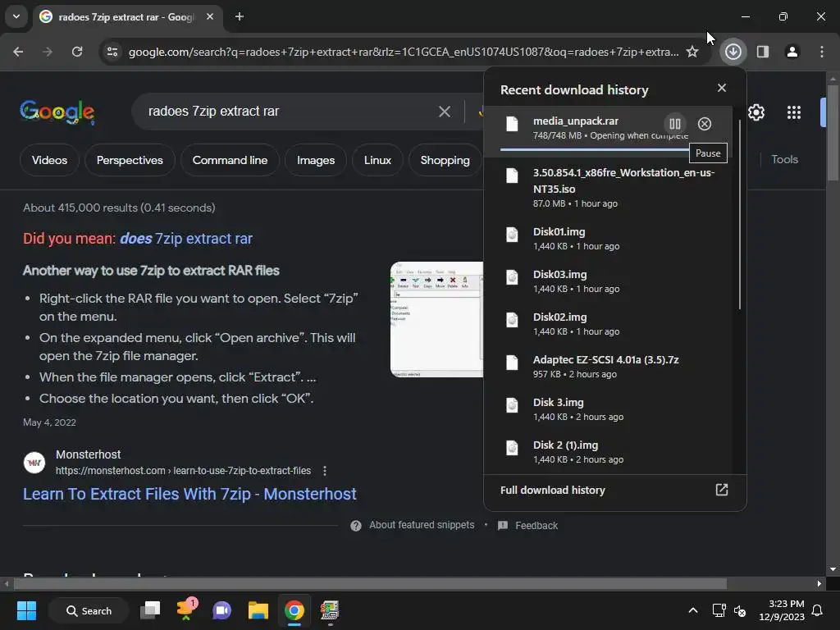Edit the Google search query field
Viewport: 840px width, 630px height.
tap(290, 112)
